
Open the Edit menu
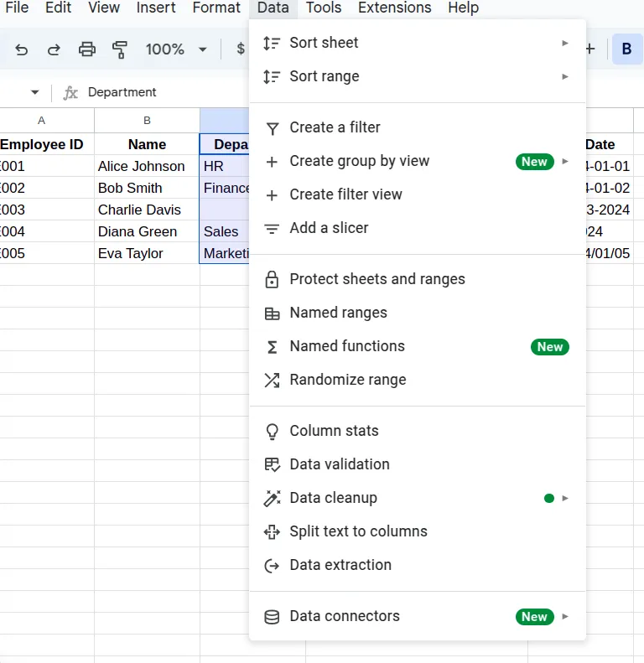(x=59, y=8)
